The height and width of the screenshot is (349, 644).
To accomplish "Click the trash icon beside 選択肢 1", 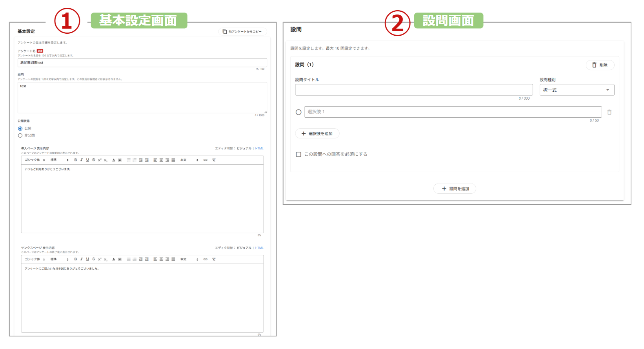I will click(x=609, y=112).
